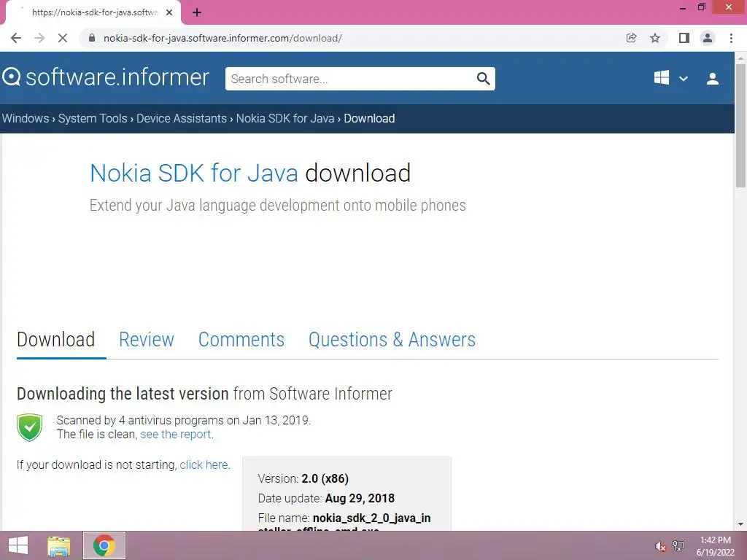Click the 'Date update: Aug 29, 2018' text
This screenshot has width=747, height=560.
(x=326, y=498)
